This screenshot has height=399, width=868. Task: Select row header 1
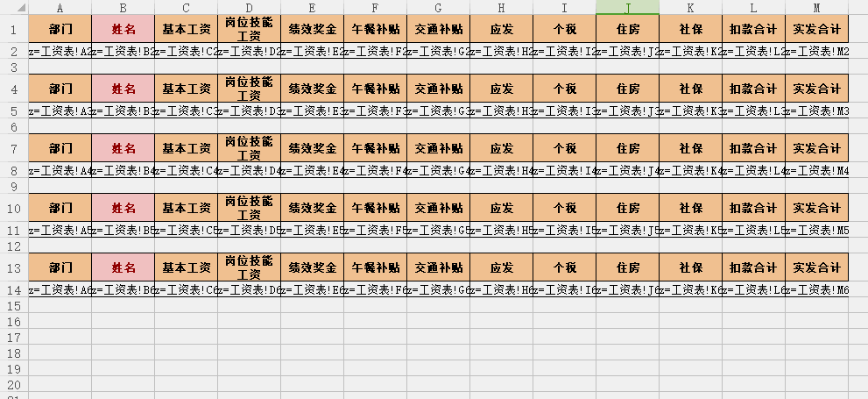click(x=14, y=29)
